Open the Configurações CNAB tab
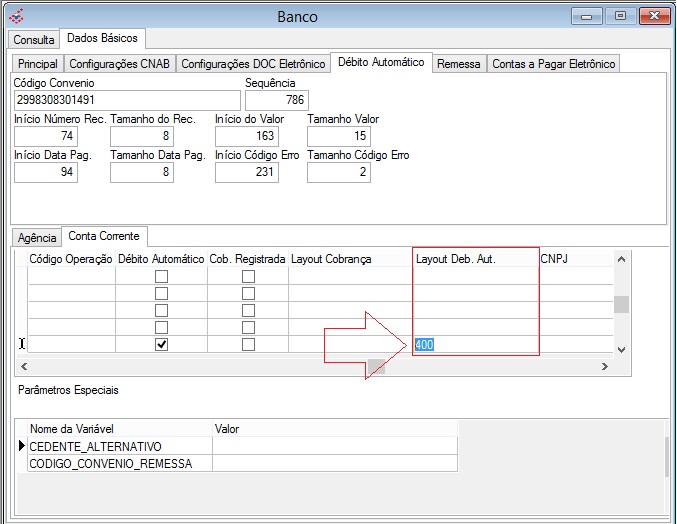 click(120, 64)
